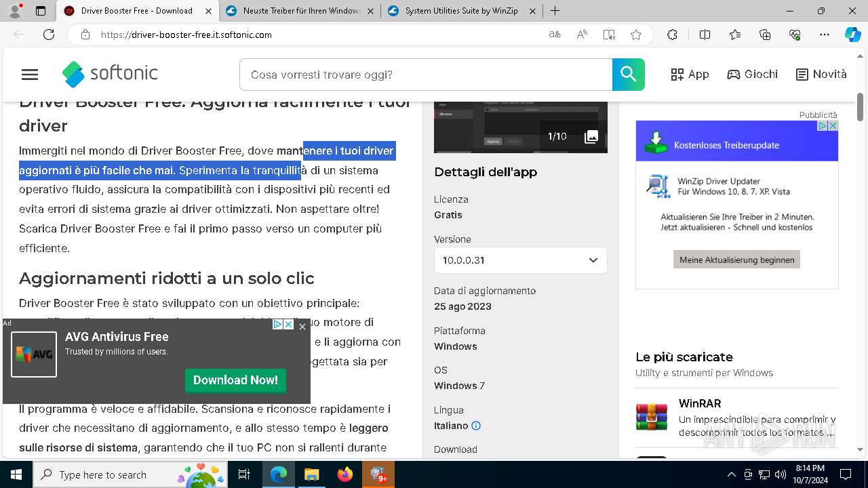Viewport: 868px width, 488px height.
Task: Click the 'Dettagli dell'app' heading
Action: (x=486, y=172)
